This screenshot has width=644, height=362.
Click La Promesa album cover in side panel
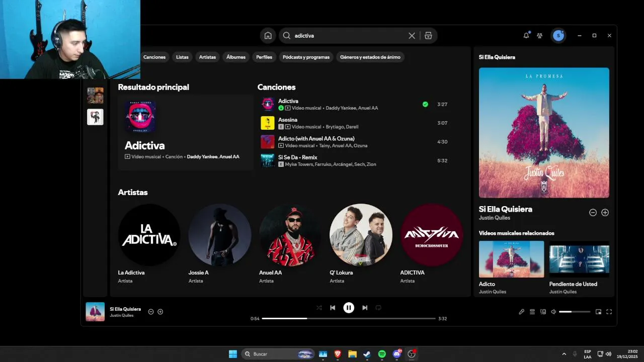pos(544,133)
